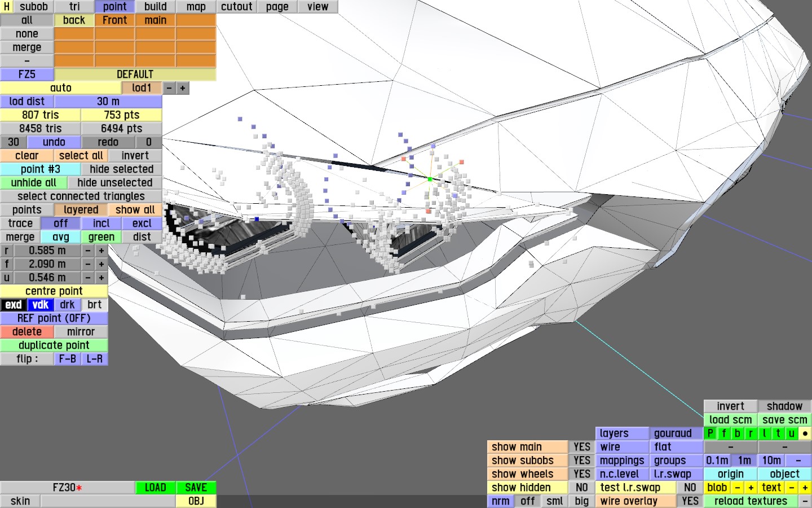Open the page tab
The height and width of the screenshot is (508, 812).
pos(277,7)
